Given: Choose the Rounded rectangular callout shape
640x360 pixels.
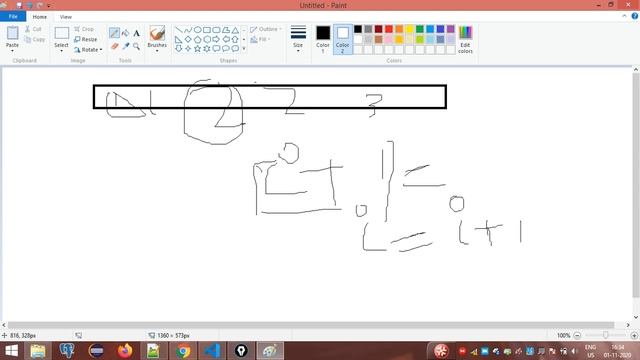Looking at the screenshot, I should pos(216,49).
